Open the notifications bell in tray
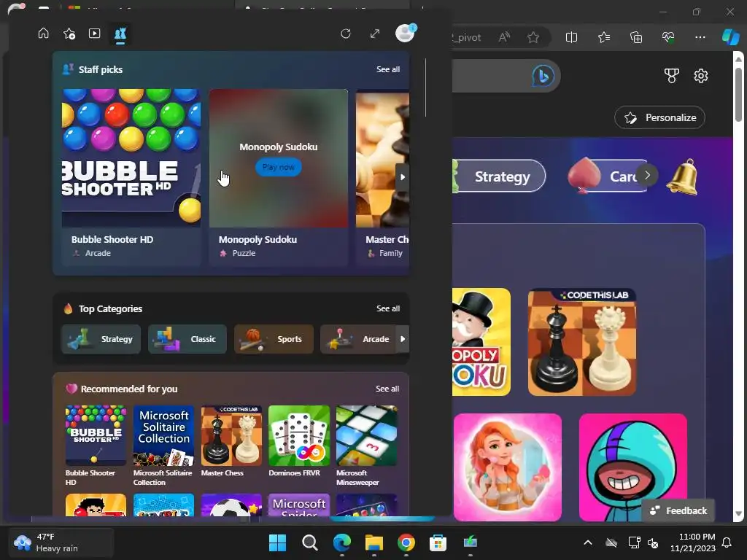Image resolution: width=747 pixels, height=560 pixels. [727, 542]
